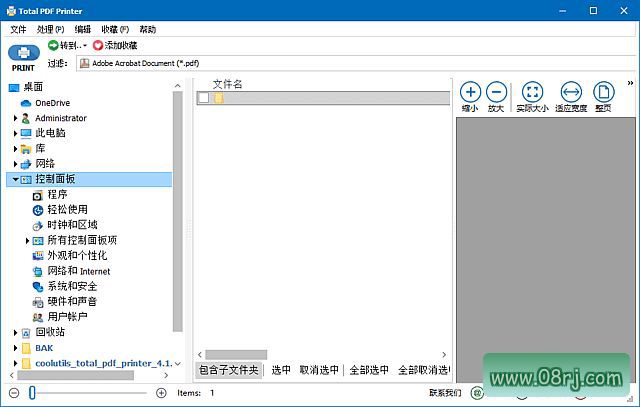Image resolution: width=640 pixels, height=407 pixels.
Task: Open the green 转到 go-to arrow
Action: [53, 45]
